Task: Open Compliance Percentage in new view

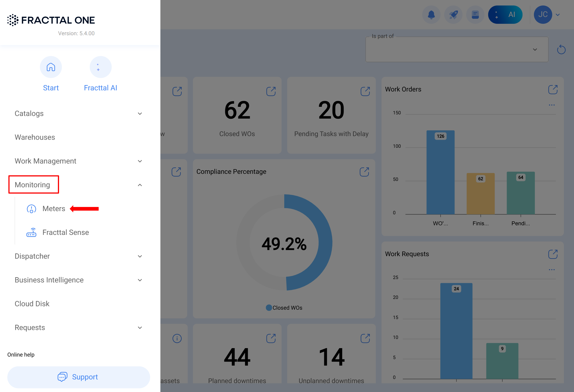Action: tap(364, 172)
